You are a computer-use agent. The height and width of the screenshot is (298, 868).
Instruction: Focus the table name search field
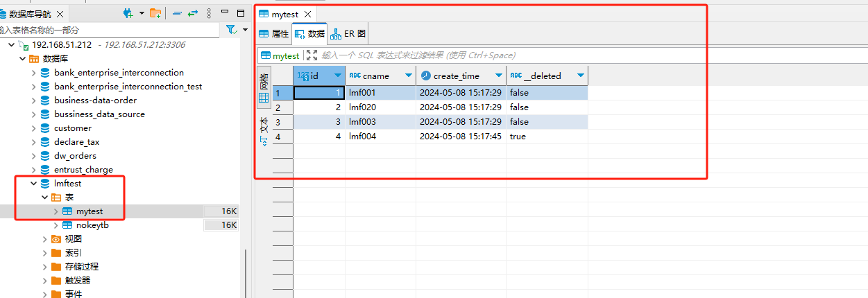(111, 30)
